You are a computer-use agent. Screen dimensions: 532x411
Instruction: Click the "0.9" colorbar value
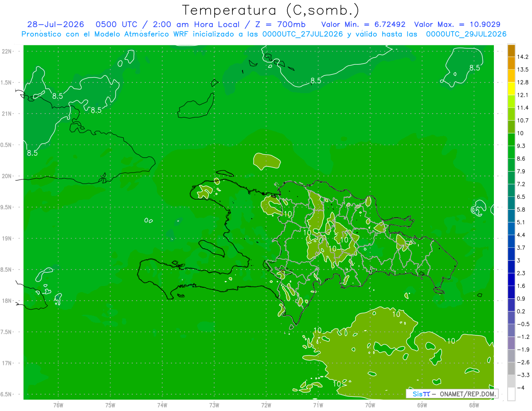522,298
